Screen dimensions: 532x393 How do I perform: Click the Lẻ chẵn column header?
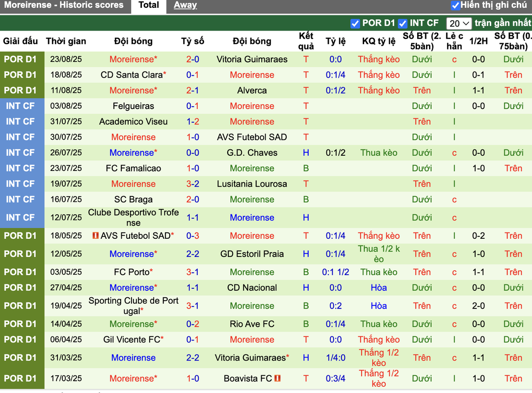click(x=454, y=41)
